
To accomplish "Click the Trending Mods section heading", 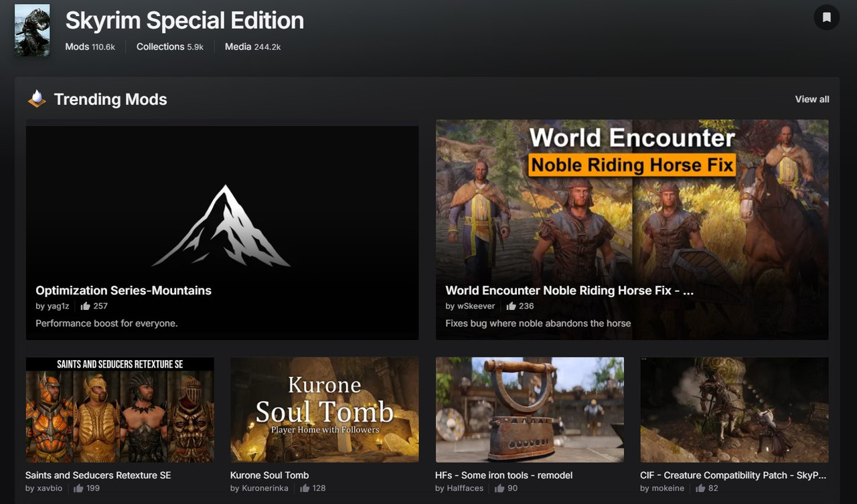I will (110, 99).
